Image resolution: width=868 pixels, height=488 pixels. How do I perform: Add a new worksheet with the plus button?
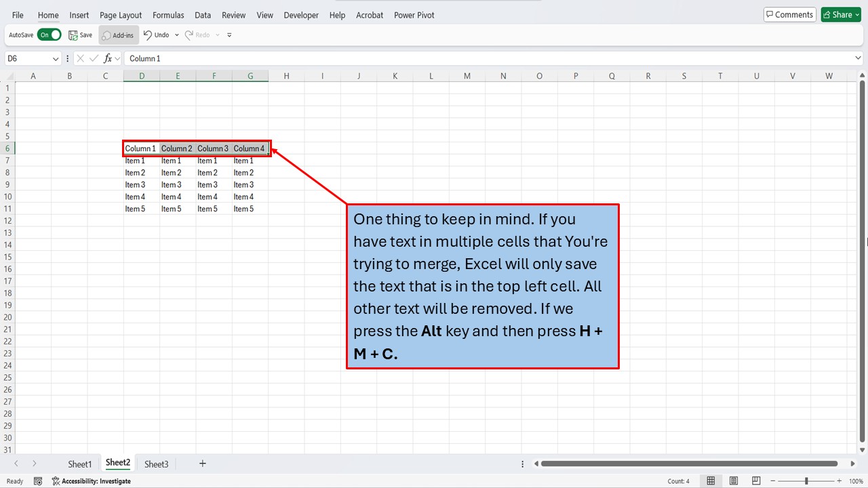point(202,464)
